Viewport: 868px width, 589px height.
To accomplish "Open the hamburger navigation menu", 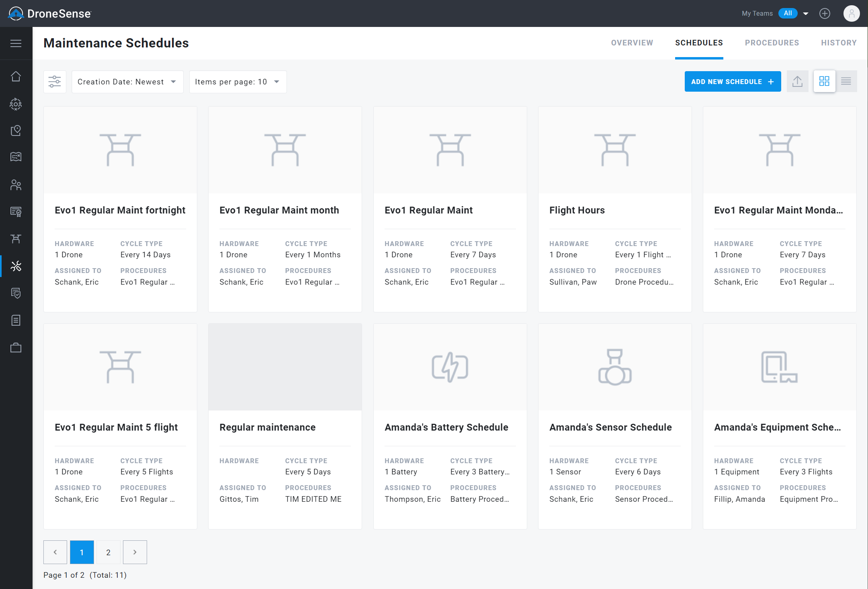I will click(16, 43).
